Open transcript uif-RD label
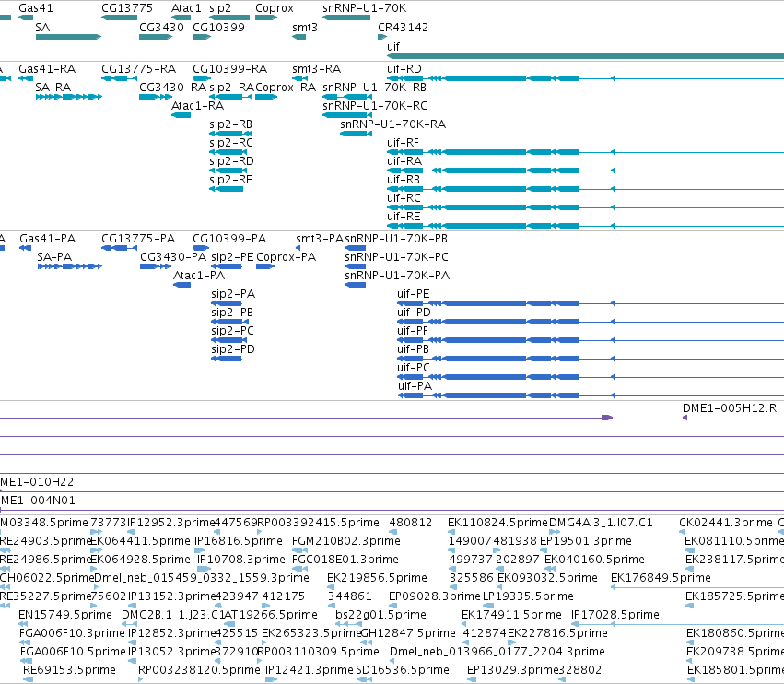The width and height of the screenshot is (784, 684). click(x=404, y=68)
